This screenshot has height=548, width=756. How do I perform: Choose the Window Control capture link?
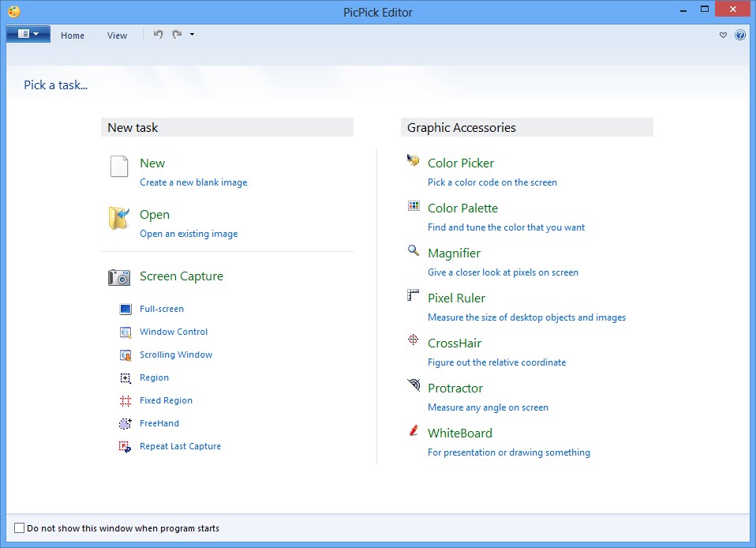pyautogui.click(x=174, y=332)
